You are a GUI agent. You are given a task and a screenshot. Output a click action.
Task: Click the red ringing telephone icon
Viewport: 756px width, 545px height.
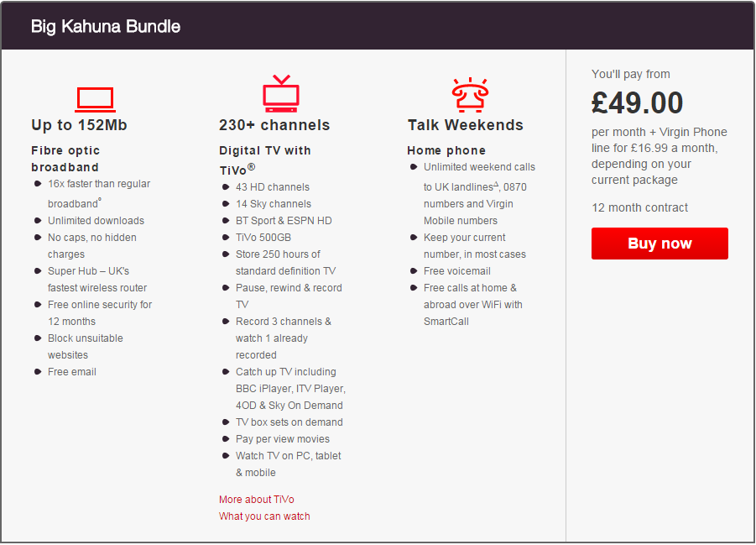pos(470,95)
